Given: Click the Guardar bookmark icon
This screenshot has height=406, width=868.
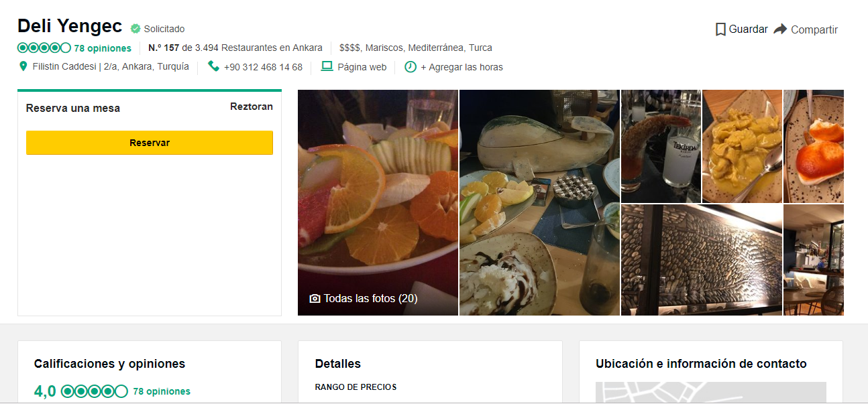Looking at the screenshot, I should pyautogui.click(x=720, y=29).
